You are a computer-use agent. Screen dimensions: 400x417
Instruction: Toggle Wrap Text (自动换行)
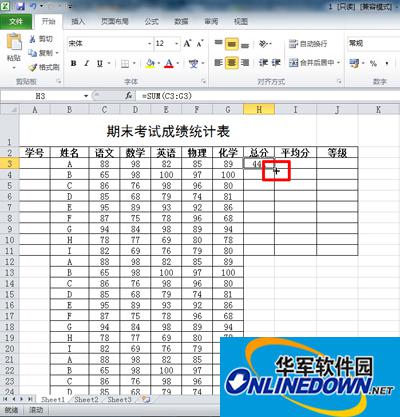pos(308,44)
